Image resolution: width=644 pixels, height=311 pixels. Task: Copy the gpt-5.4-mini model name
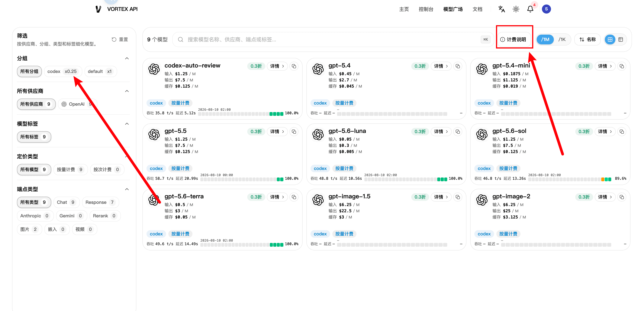coord(622,66)
